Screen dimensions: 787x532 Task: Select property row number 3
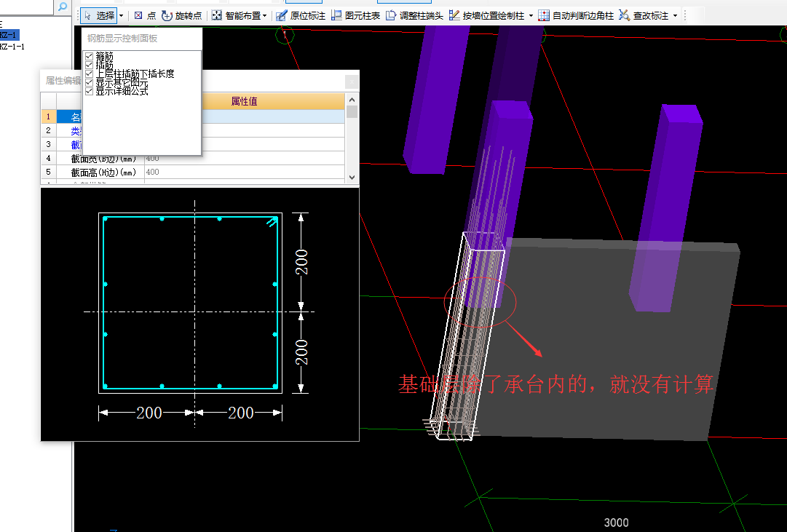click(x=49, y=144)
